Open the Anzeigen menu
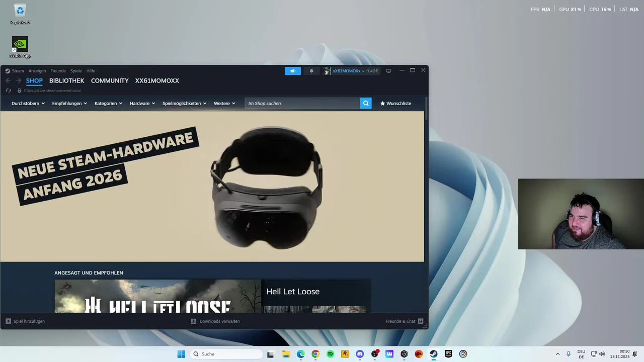This screenshot has width=644, height=362. coord(37,71)
